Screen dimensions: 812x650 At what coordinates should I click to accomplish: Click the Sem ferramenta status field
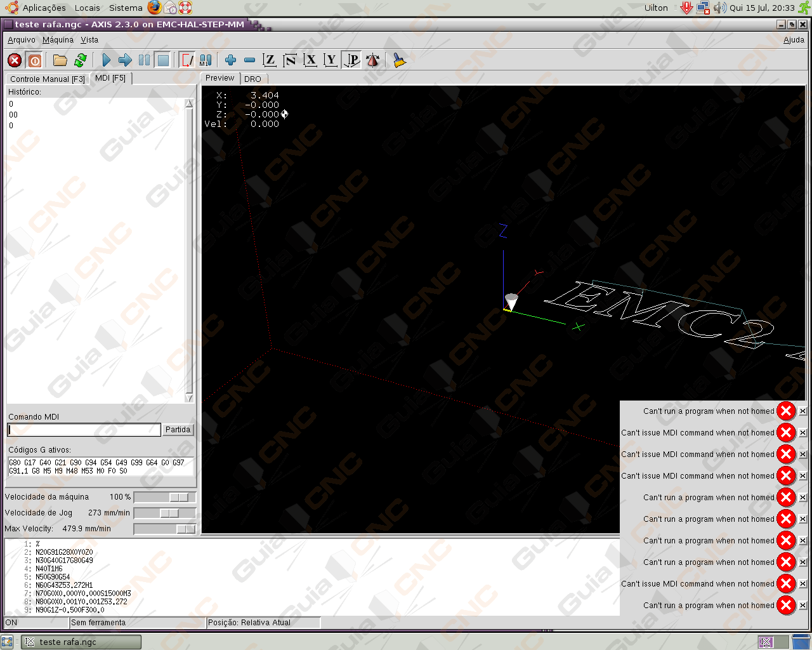pyautogui.click(x=138, y=623)
